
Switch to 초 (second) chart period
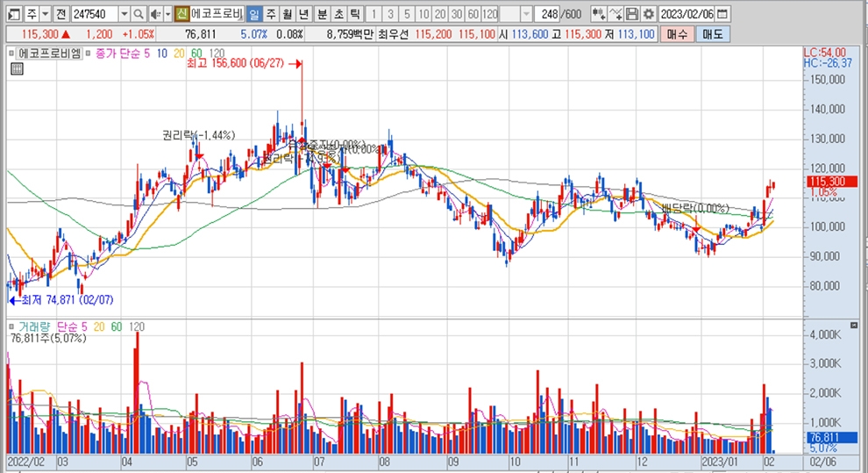pyautogui.click(x=338, y=14)
